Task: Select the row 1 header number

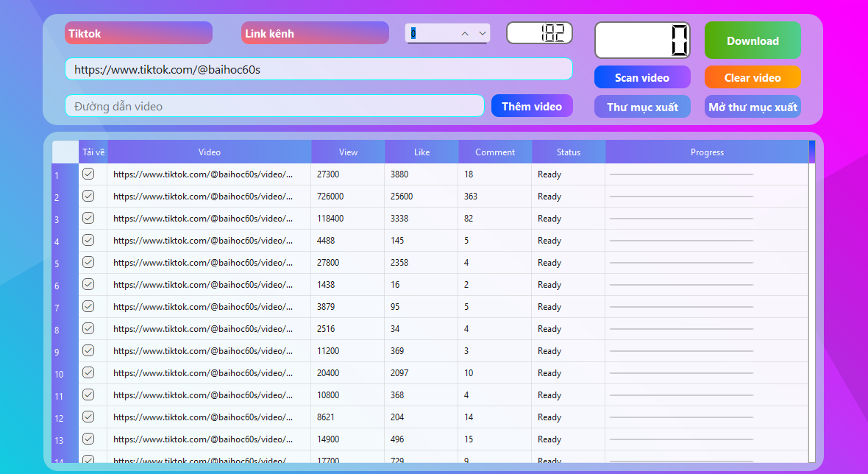Action: [65, 175]
